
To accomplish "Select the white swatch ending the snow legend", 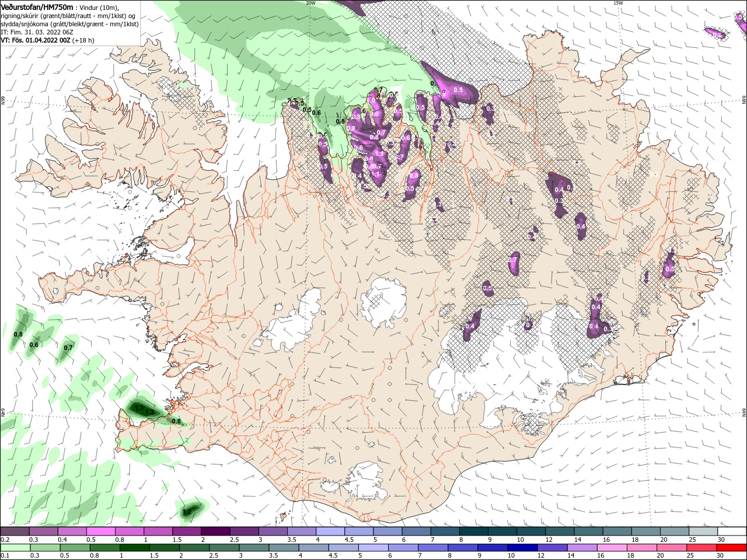I will [732, 531].
